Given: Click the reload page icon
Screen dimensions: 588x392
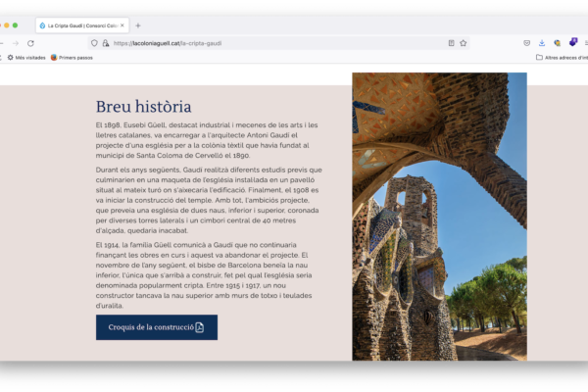Looking at the screenshot, I should (30, 43).
